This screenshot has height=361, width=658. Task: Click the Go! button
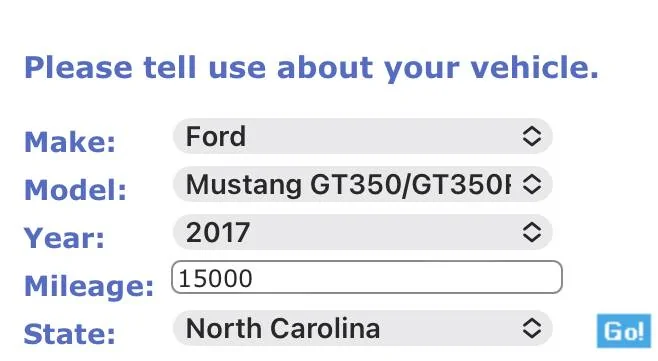[624, 331]
